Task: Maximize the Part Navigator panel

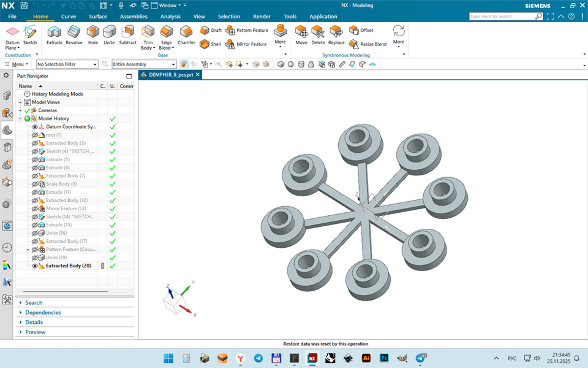Action: (x=129, y=76)
